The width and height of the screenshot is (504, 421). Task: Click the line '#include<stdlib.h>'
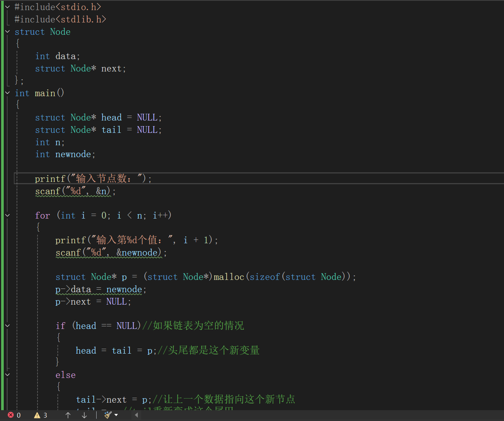click(x=60, y=19)
